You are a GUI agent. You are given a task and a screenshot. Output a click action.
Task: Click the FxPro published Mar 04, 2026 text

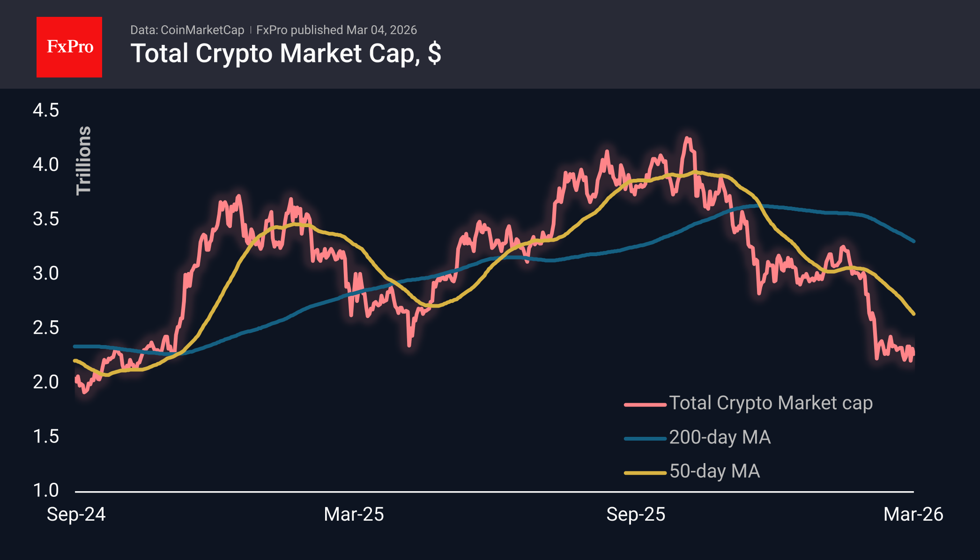[336, 30]
